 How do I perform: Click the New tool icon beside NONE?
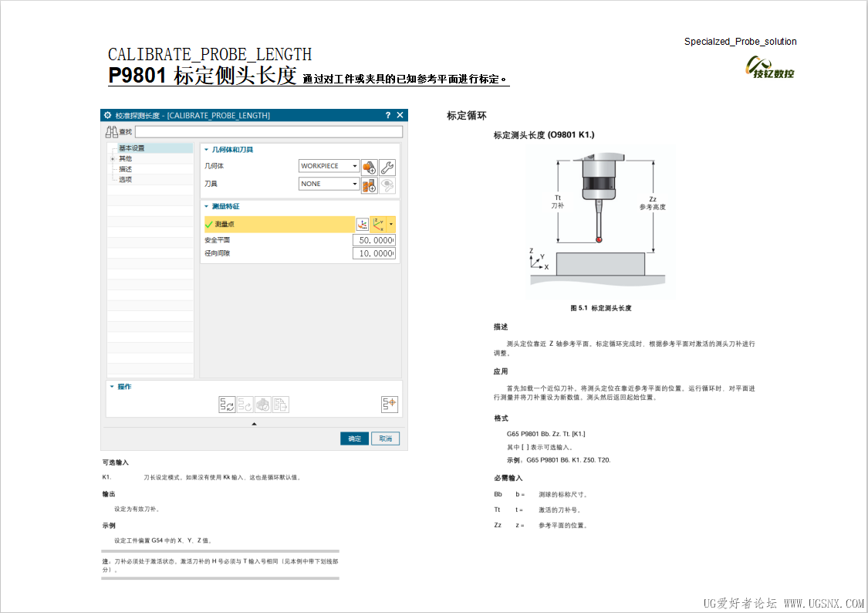[370, 185]
